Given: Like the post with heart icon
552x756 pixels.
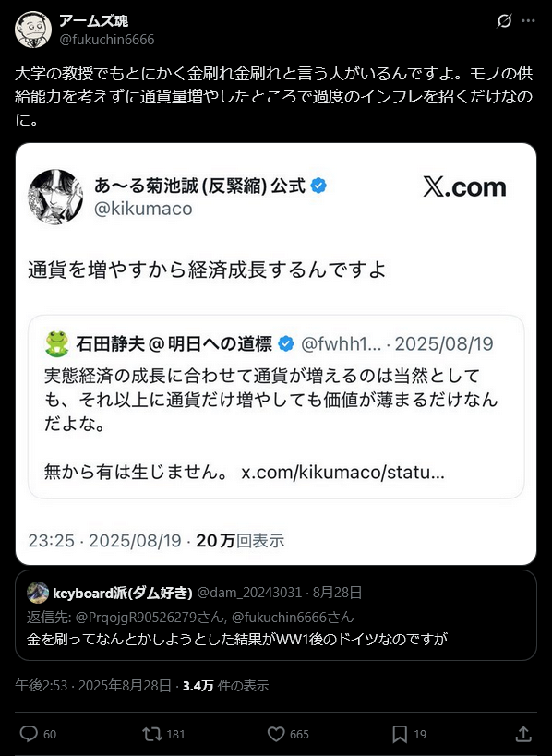Looking at the screenshot, I should (276, 734).
